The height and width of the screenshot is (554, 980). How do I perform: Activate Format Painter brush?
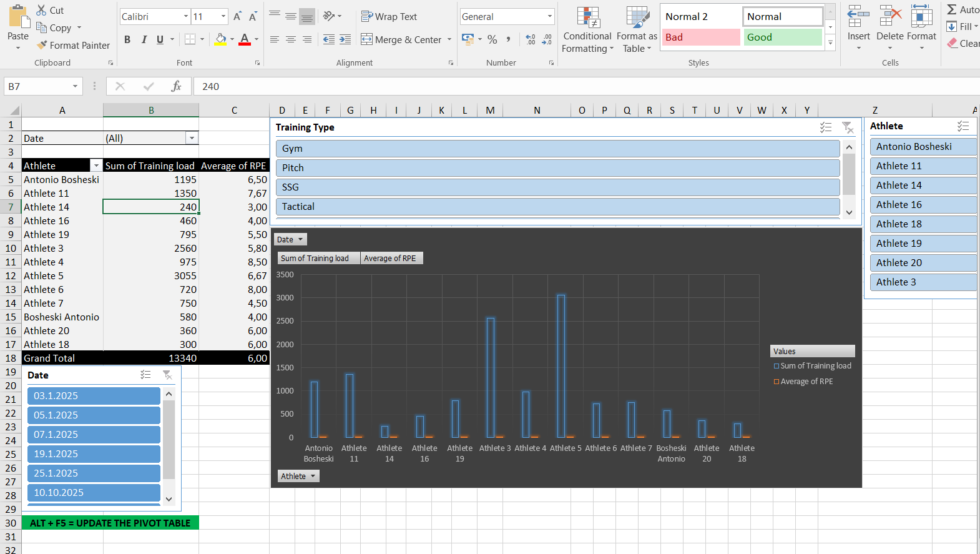click(x=42, y=45)
